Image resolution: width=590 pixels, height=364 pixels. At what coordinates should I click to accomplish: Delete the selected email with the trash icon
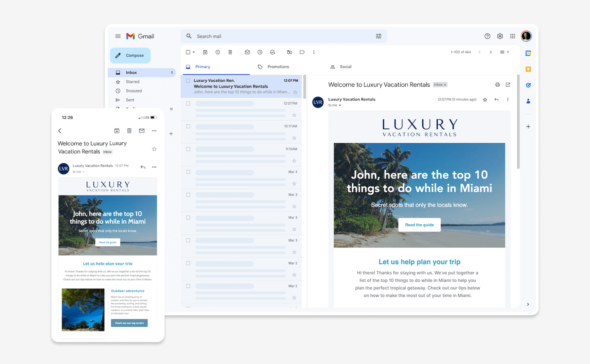pyautogui.click(x=230, y=52)
